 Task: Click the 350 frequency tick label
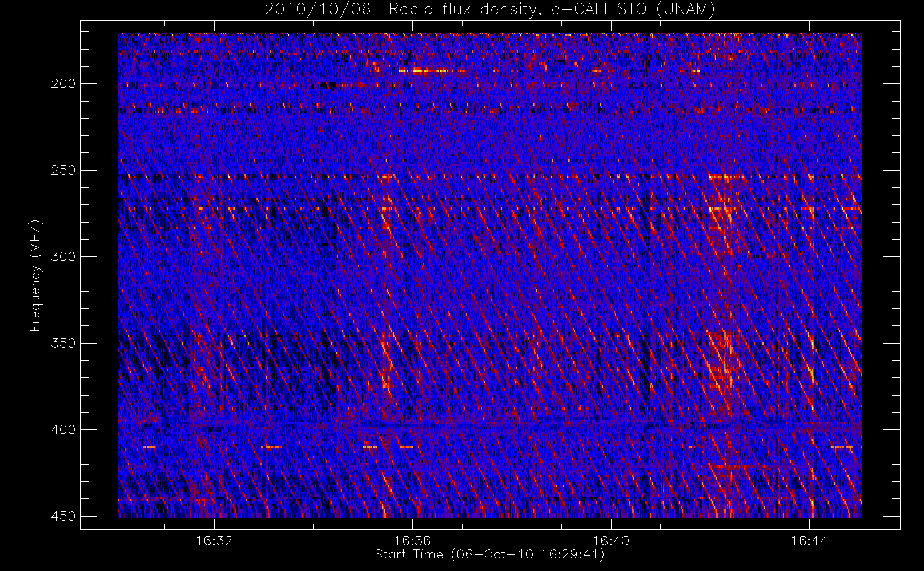(x=63, y=343)
